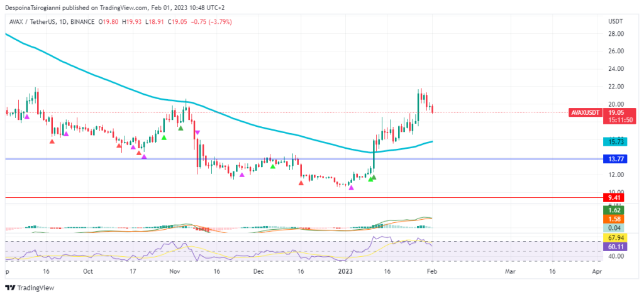The width and height of the screenshot is (644, 297).
Task: Click the AVAX / TetherUS chart title
Action: point(32,21)
